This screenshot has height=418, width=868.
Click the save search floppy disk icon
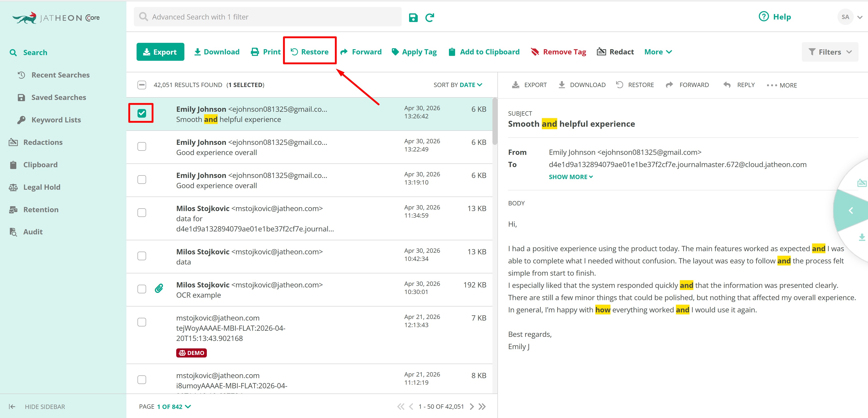(413, 17)
